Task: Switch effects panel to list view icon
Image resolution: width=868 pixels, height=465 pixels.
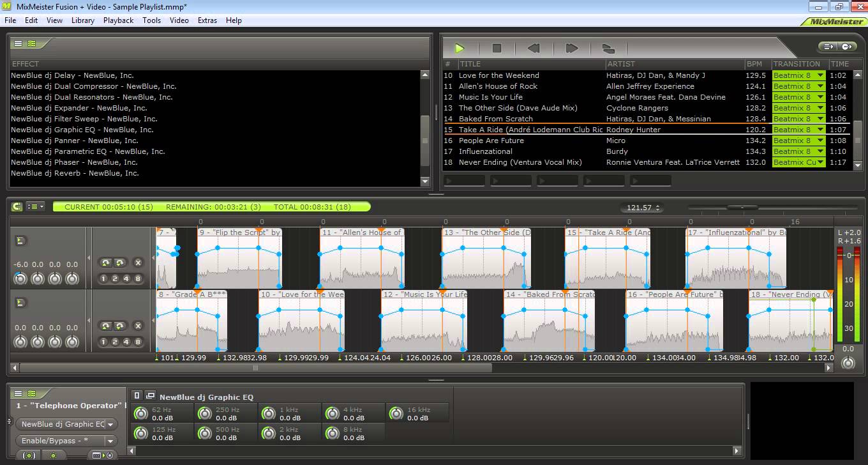Action: (x=18, y=44)
